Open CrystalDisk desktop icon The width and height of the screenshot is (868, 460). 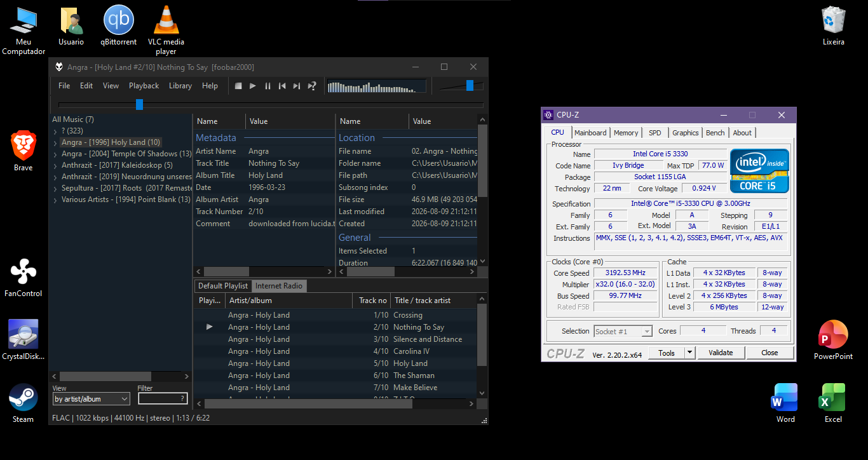coord(24,340)
